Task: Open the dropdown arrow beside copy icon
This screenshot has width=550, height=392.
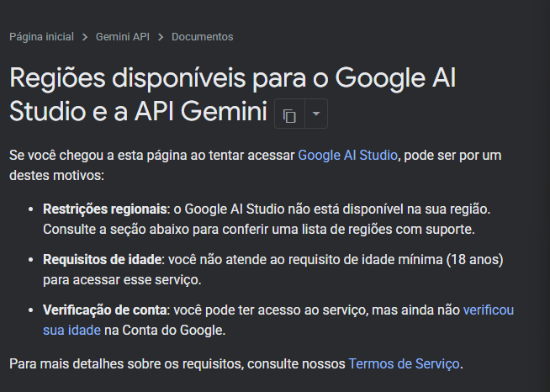Action: pyautogui.click(x=316, y=114)
